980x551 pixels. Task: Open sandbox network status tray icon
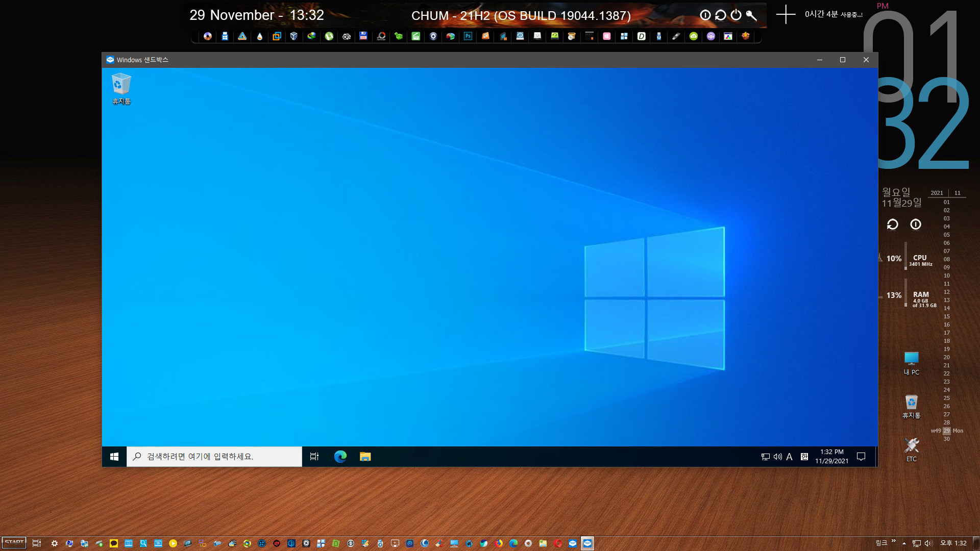coord(766,457)
